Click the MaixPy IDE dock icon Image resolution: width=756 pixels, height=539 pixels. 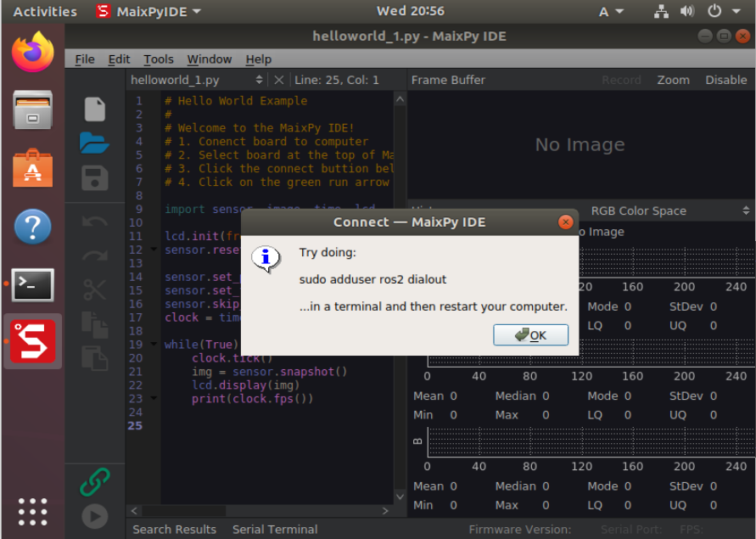(x=33, y=342)
